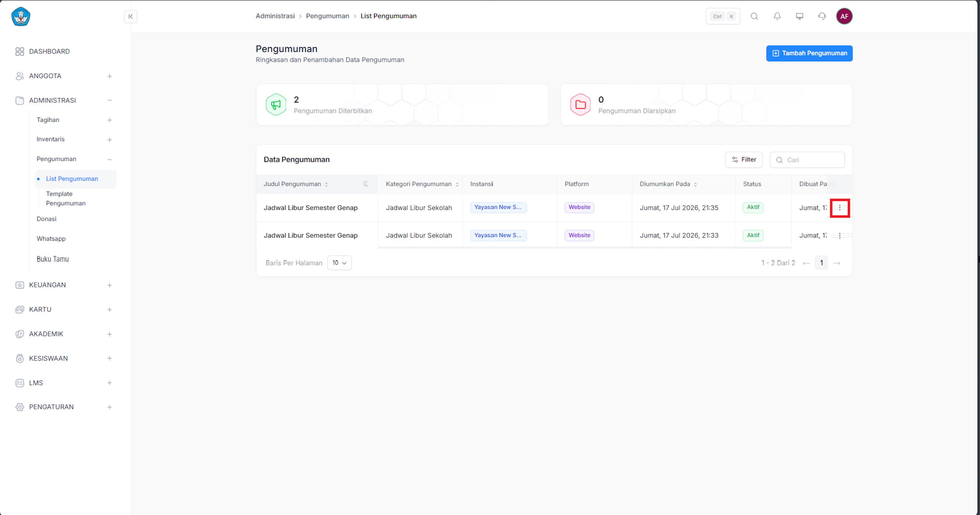Click the folder icon on Pengumuman Diarsipkan card
The image size is (980, 515).
580,105
